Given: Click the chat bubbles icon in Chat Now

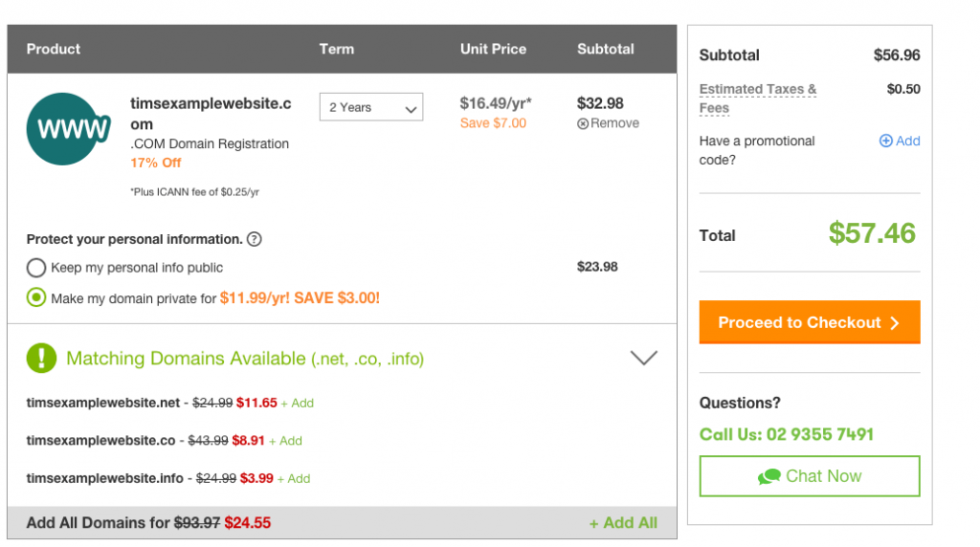Looking at the screenshot, I should pyautogui.click(x=768, y=477).
